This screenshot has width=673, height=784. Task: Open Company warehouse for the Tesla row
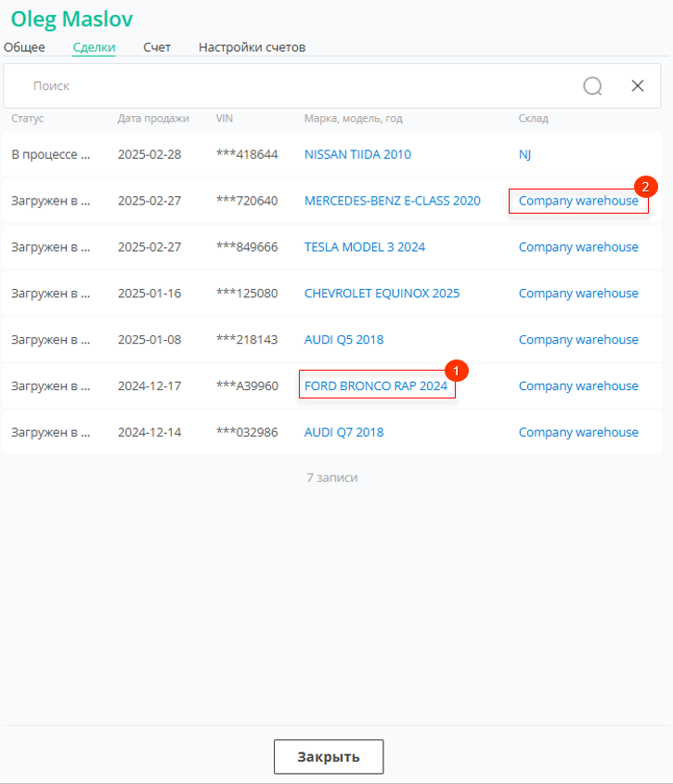click(x=578, y=247)
